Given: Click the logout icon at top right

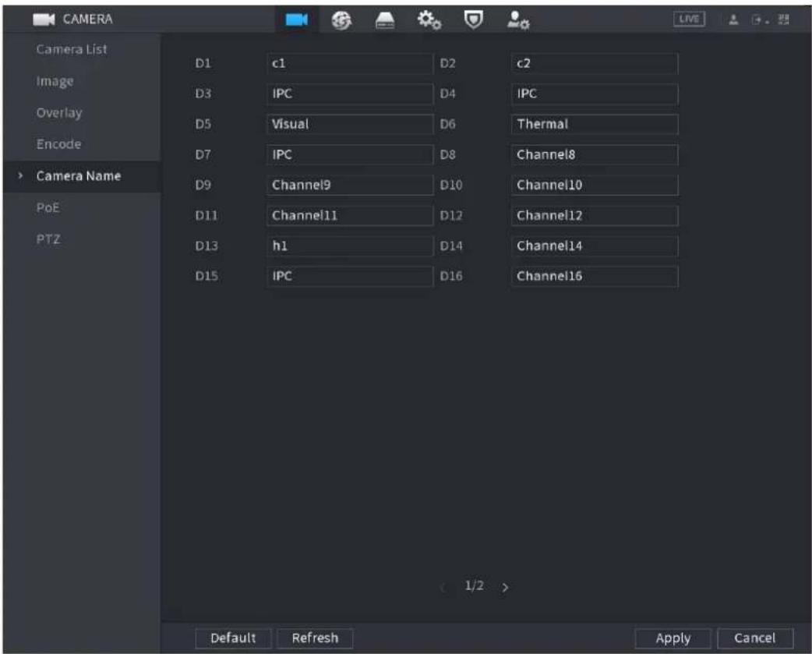Looking at the screenshot, I should 758,19.
